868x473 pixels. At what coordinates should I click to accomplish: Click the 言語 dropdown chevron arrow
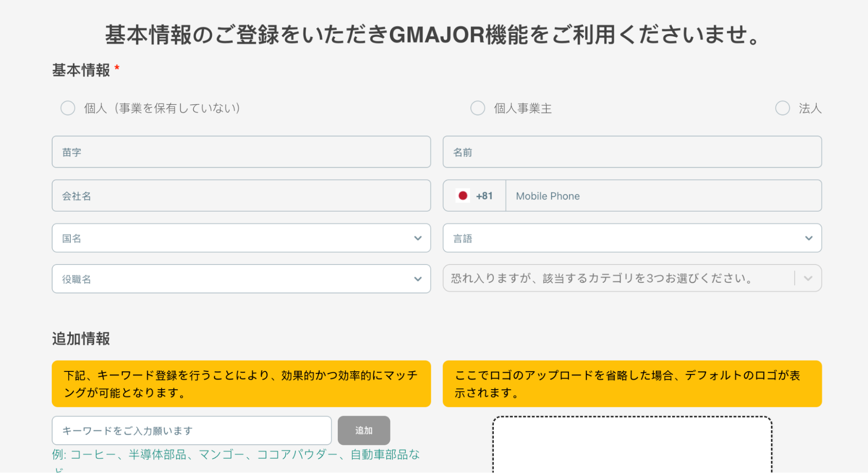point(809,238)
